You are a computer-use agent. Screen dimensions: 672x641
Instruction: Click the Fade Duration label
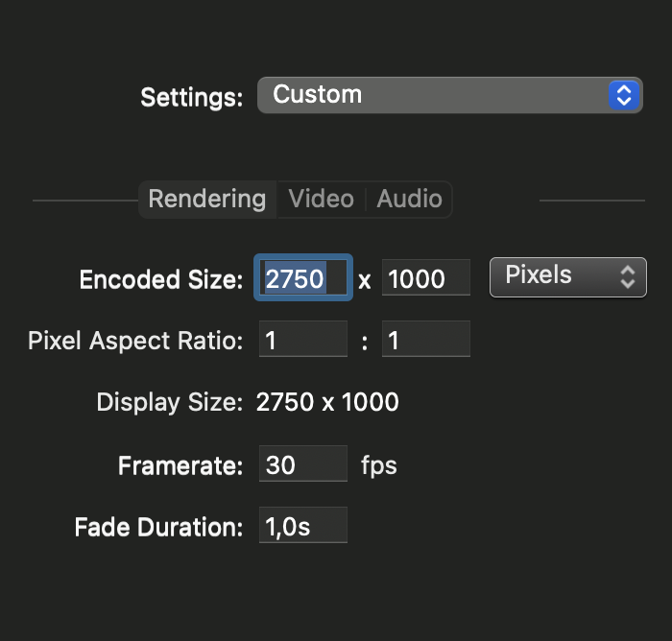tap(159, 527)
